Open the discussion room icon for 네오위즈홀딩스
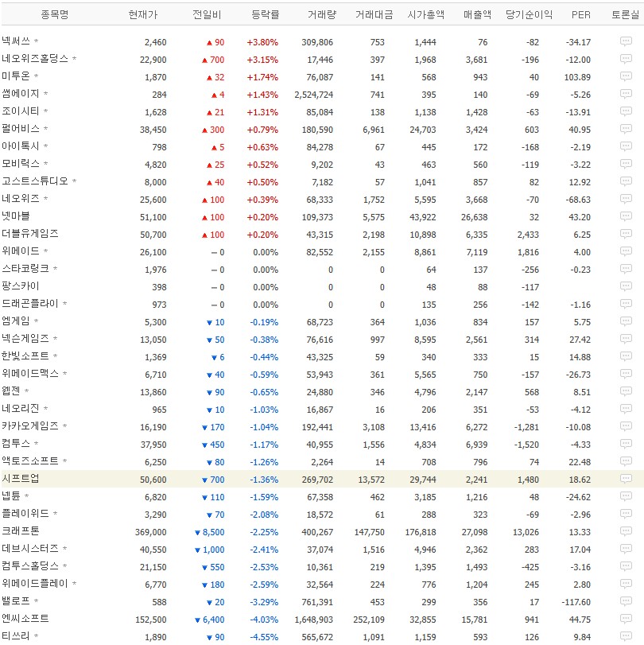 pyautogui.click(x=626, y=59)
